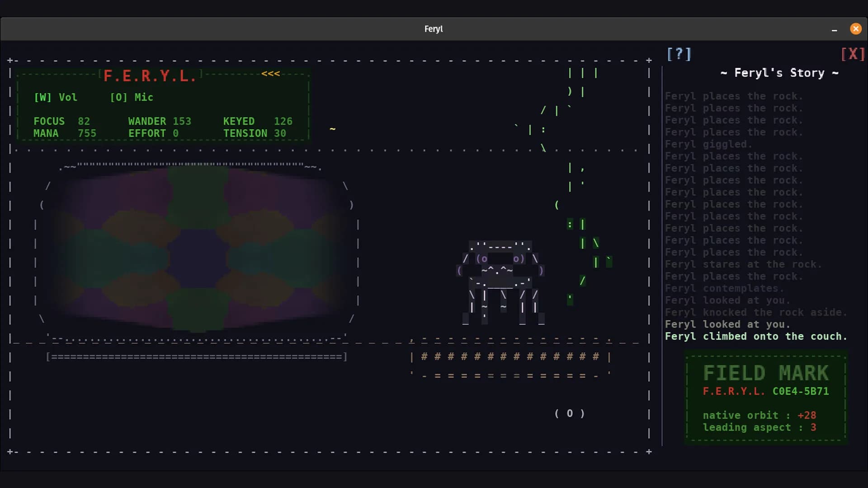Toggle the [W] Vol sound option
This screenshot has height=488, width=868.
pyautogui.click(x=56, y=97)
